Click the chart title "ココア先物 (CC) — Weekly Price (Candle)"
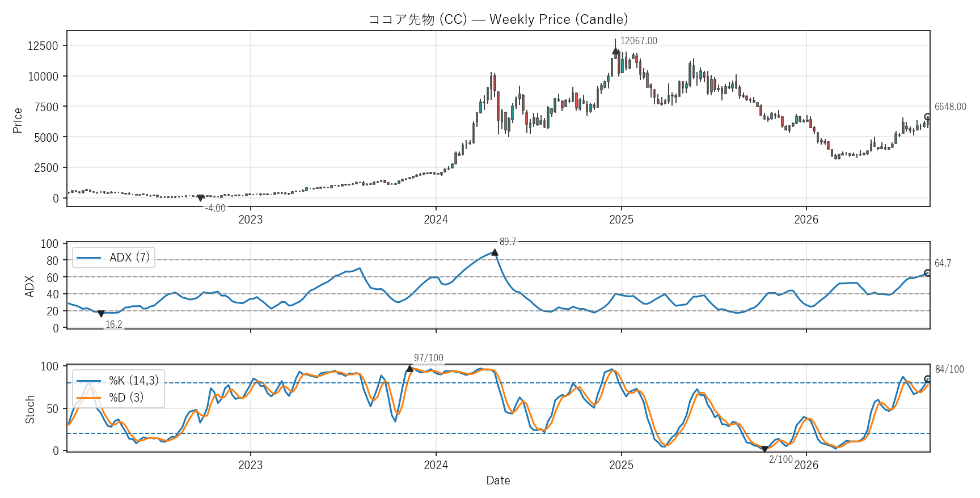Viewport: 980px width, 498px height. [498, 19]
